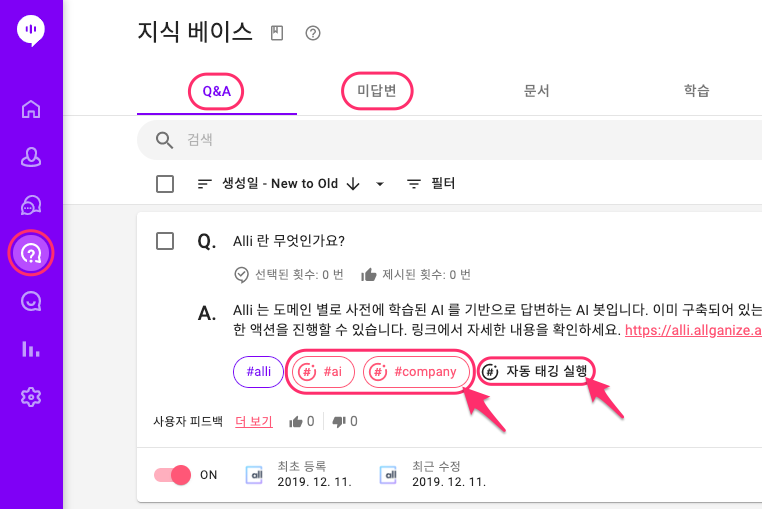Click the Alli logo in sidebar
The height and width of the screenshot is (509, 762).
tap(31, 31)
